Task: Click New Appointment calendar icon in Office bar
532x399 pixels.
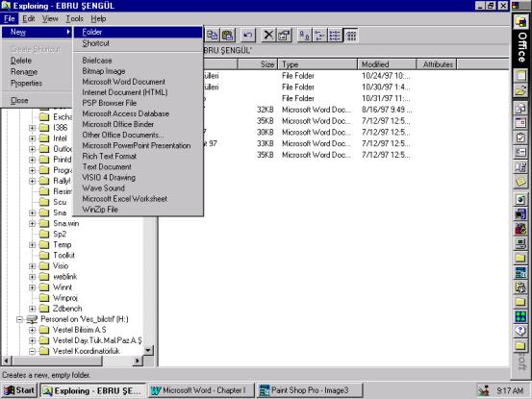Action: point(520,122)
